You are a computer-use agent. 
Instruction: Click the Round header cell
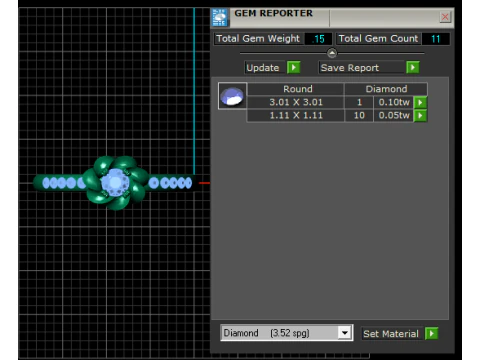coord(296,89)
